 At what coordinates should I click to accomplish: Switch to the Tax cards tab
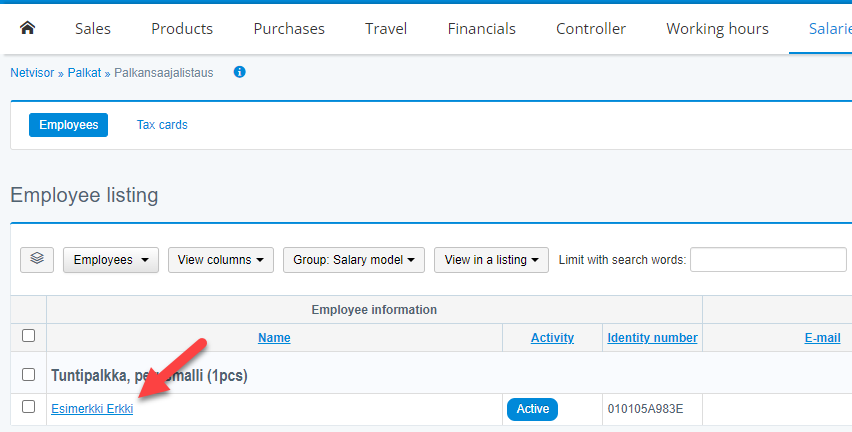(x=162, y=125)
